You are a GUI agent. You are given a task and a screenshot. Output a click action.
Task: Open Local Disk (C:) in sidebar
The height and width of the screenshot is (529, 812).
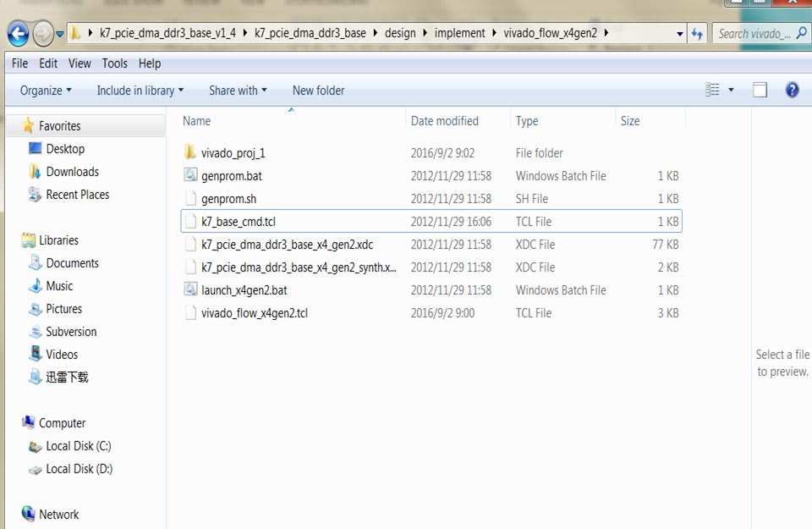[78, 446]
